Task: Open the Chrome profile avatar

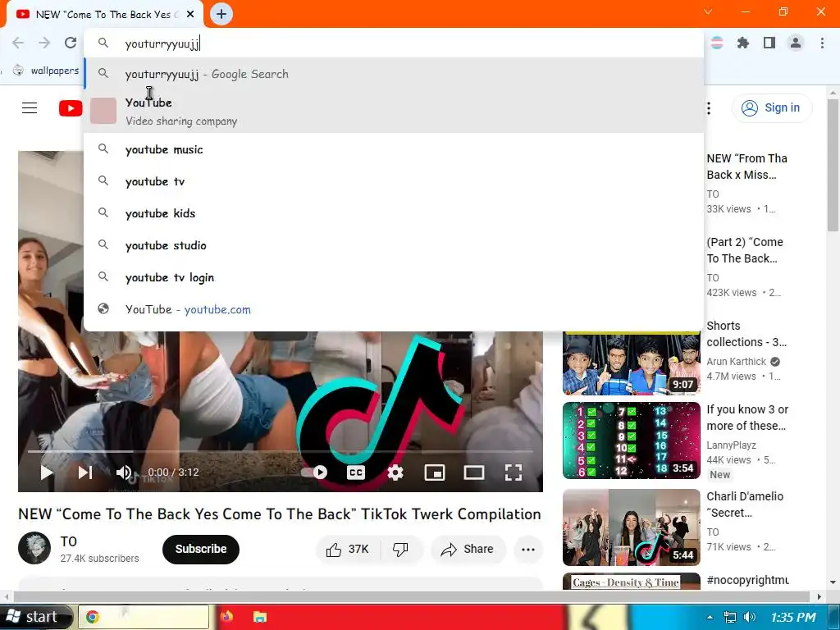Action: (796, 43)
